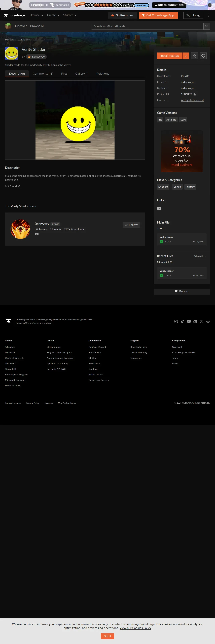Open the Verity Shader smiley project avatar
Image resolution: width=215 pixels, height=644 pixels.
(x=11, y=53)
